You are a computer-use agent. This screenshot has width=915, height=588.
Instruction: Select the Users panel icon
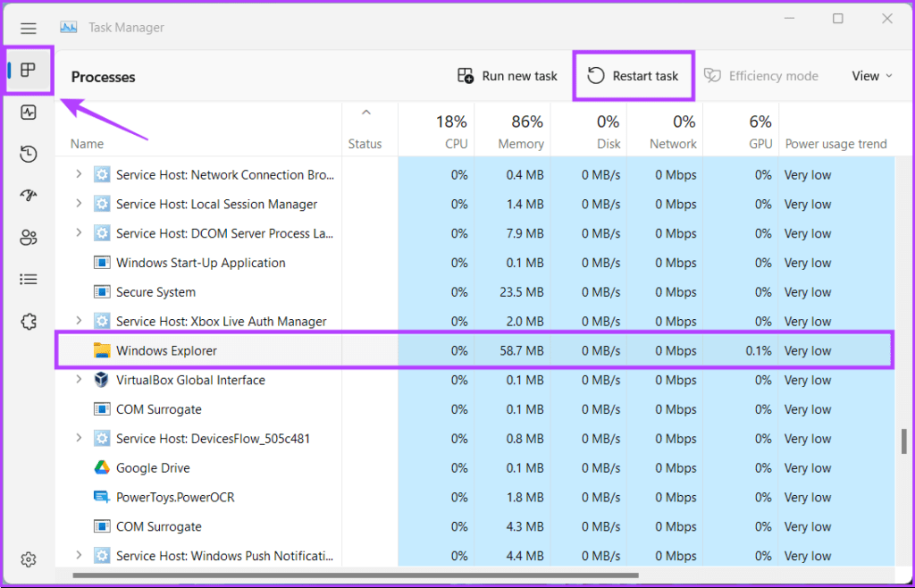click(28, 237)
